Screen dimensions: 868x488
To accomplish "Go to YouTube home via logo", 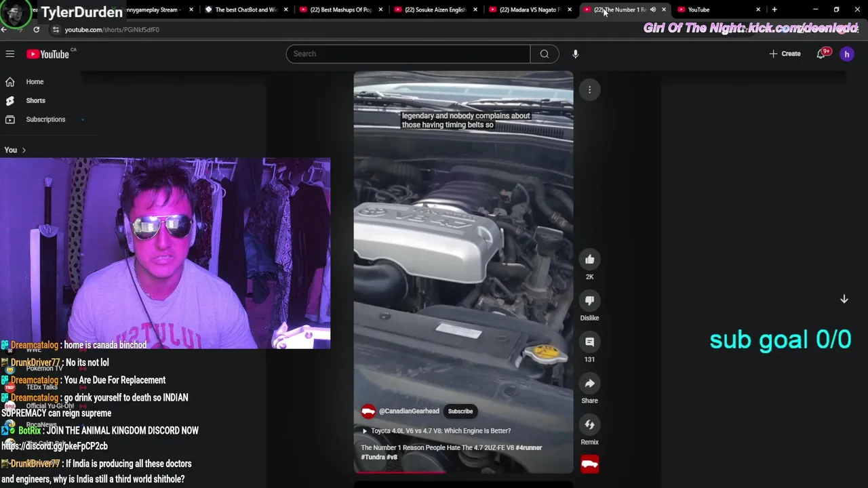I will (x=48, y=54).
